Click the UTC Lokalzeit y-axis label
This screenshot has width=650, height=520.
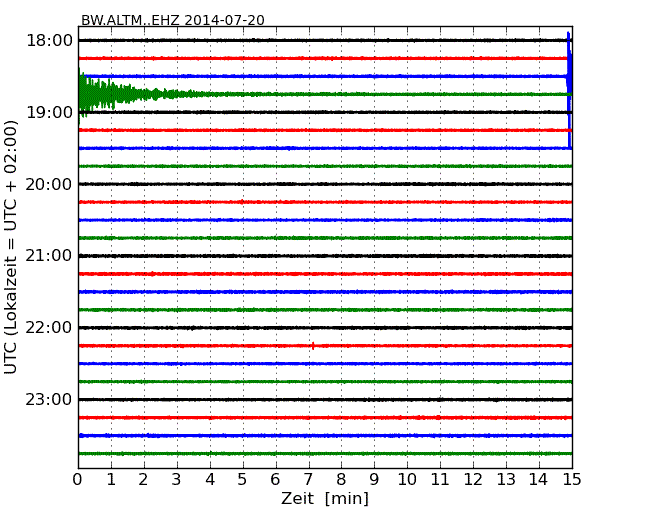click(x=11, y=247)
